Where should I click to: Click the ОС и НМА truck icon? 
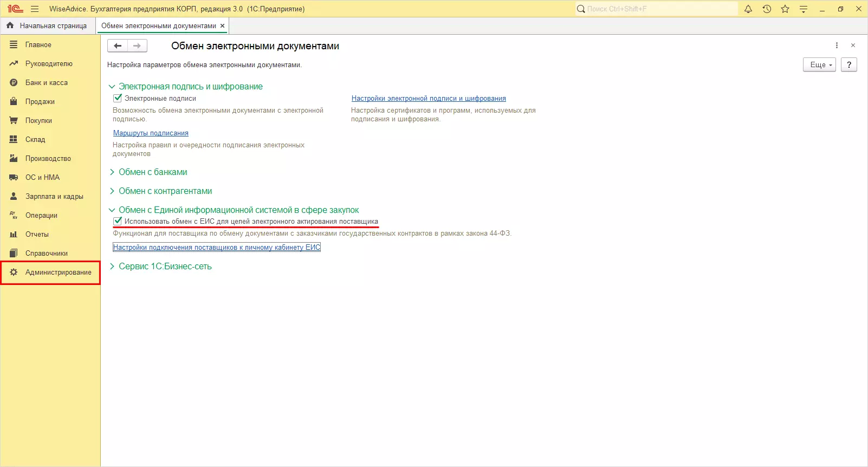(14, 177)
